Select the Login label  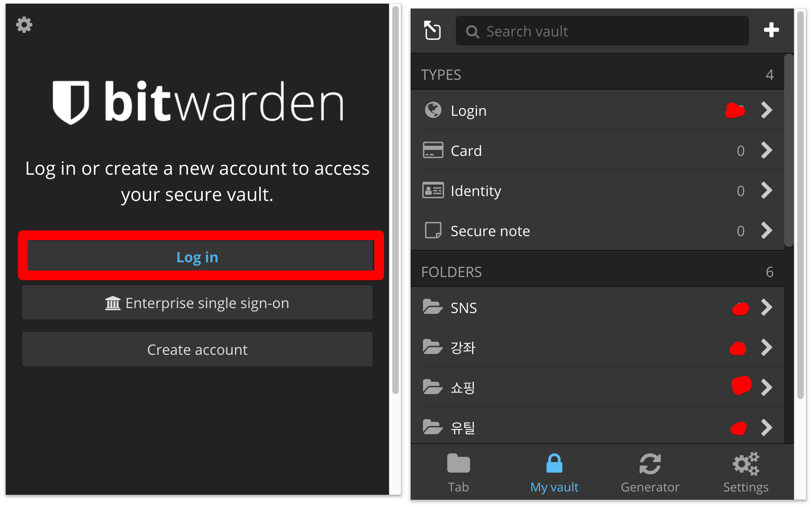tap(468, 111)
